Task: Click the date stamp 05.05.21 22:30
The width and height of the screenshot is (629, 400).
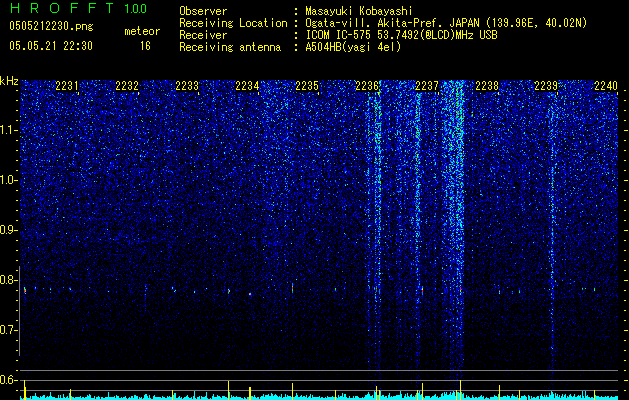Action: (x=51, y=46)
